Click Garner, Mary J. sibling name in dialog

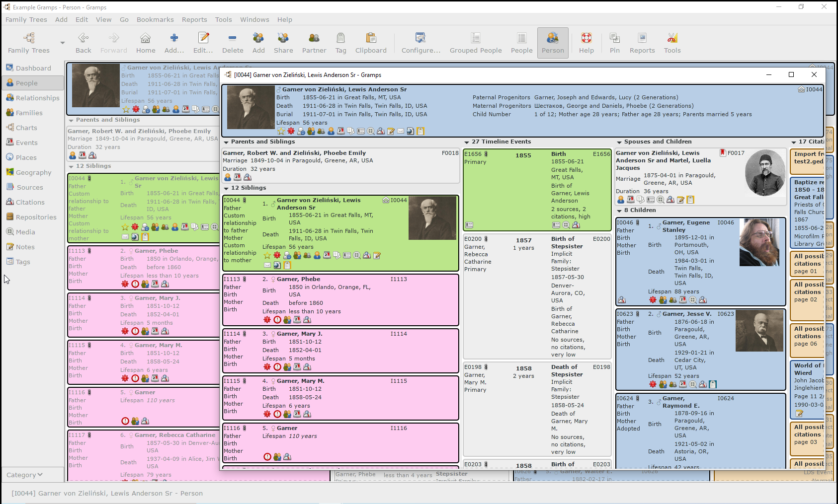point(299,334)
